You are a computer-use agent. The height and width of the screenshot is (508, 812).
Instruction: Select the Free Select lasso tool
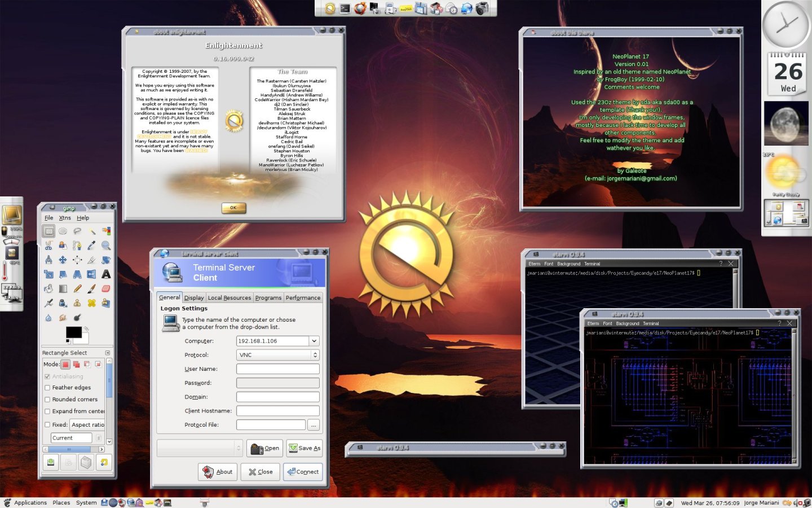77,231
